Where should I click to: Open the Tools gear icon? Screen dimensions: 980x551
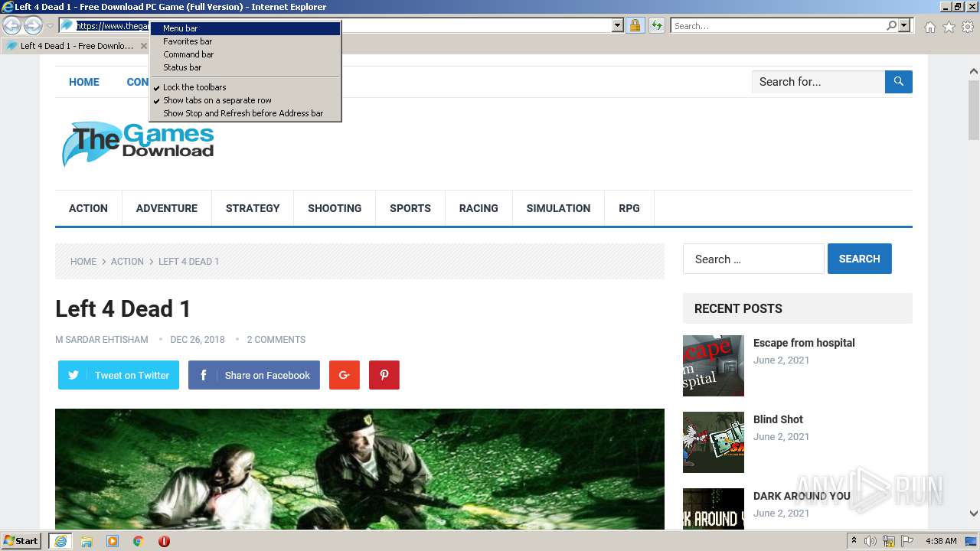[x=968, y=27]
